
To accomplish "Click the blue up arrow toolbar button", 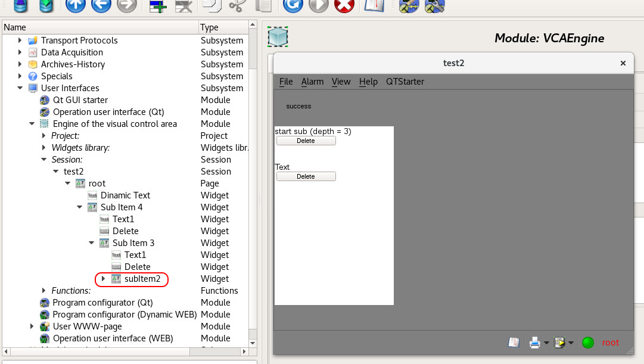I will point(76,5).
